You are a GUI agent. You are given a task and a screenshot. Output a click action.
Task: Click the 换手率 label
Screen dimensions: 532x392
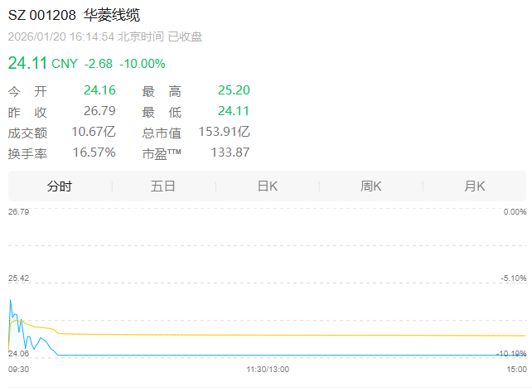27,154
